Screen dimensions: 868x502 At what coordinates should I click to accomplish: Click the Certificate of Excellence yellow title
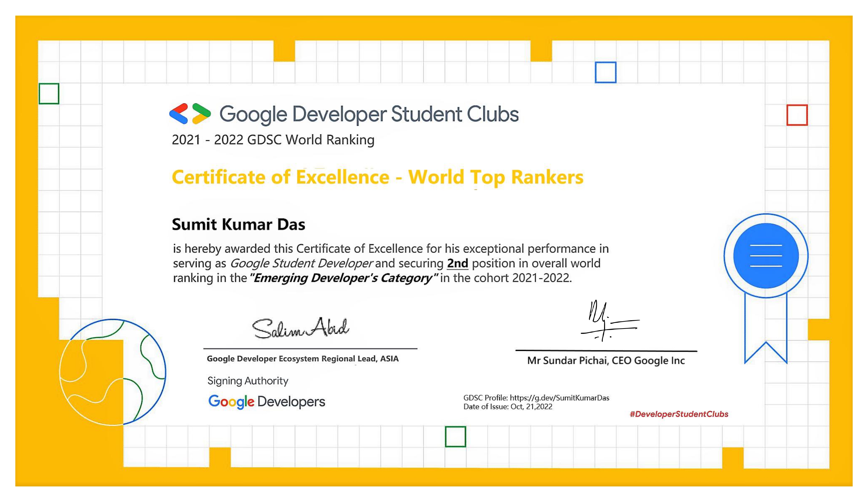point(377,177)
